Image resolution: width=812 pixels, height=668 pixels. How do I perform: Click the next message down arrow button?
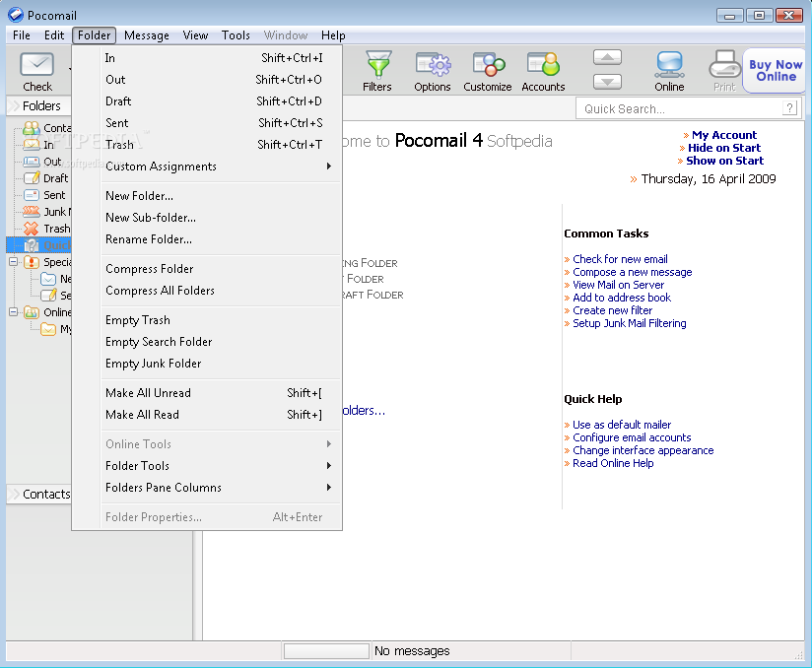click(x=607, y=82)
